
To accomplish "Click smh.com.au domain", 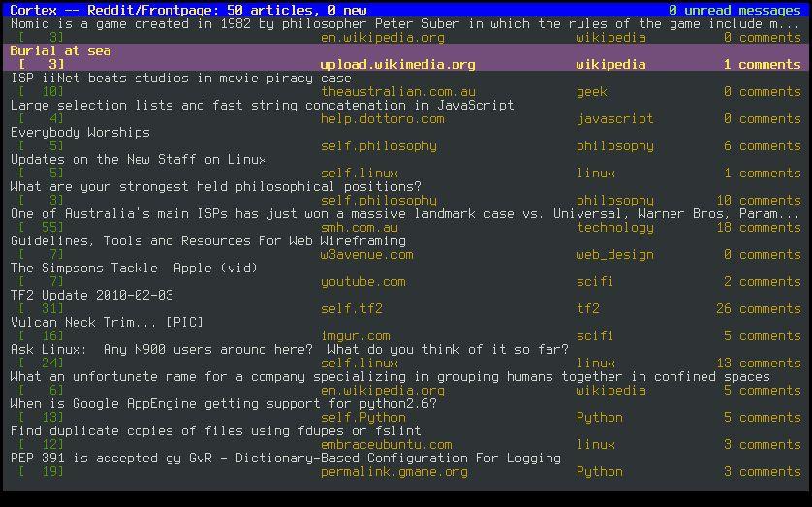I will point(359,228).
